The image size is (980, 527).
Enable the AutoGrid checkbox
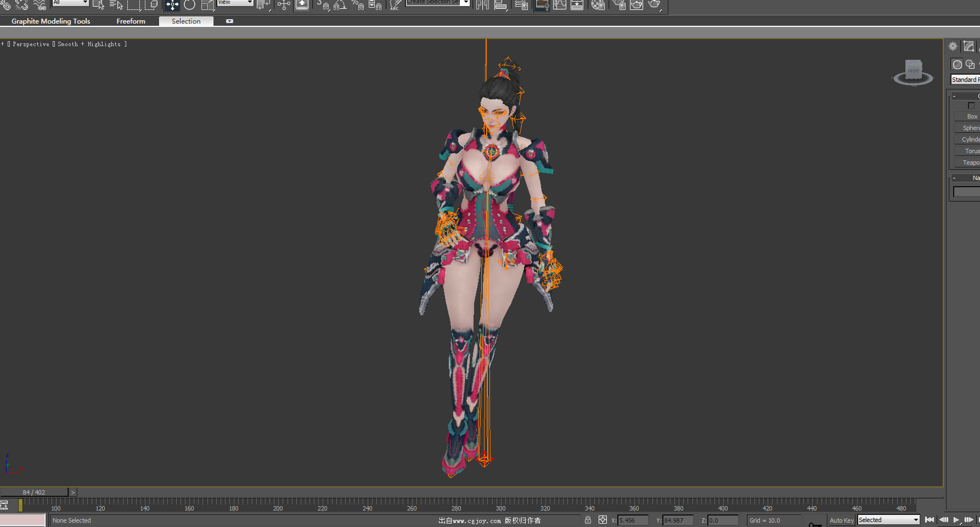[x=971, y=105]
